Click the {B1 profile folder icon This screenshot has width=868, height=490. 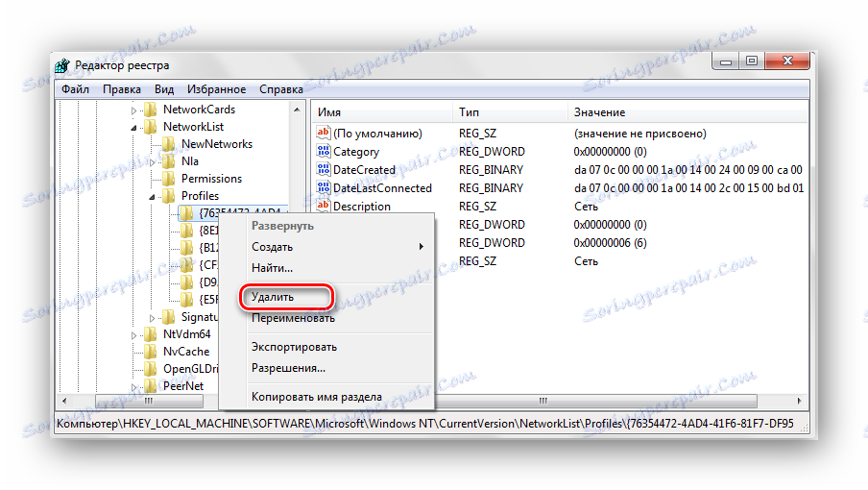coord(186,248)
